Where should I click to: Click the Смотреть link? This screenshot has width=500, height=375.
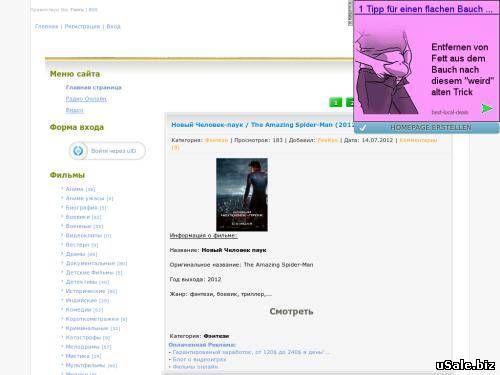click(291, 311)
